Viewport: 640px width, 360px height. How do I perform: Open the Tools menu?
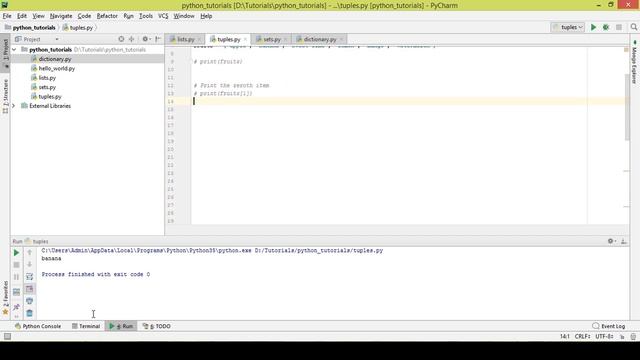click(146, 16)
